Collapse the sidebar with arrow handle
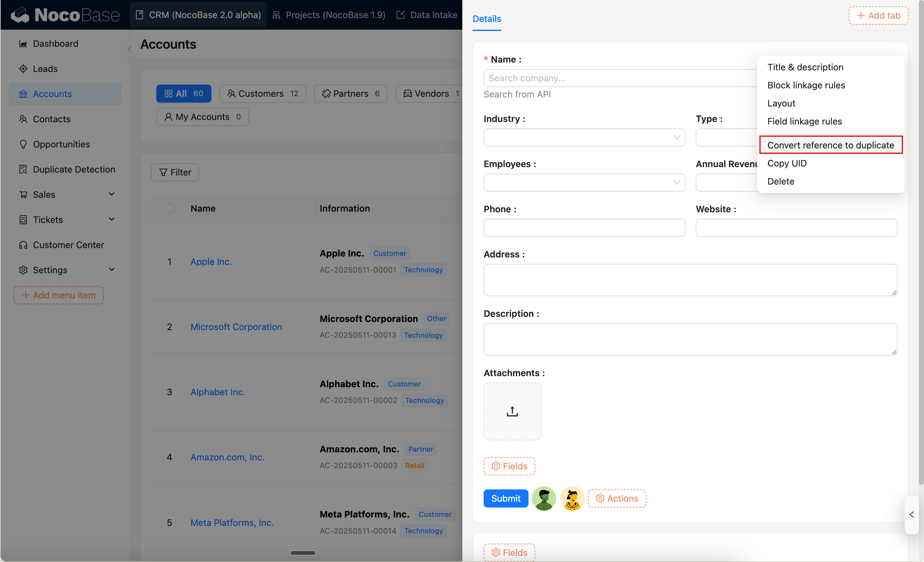This screenshot has width=924, height=562. [130, 49]
